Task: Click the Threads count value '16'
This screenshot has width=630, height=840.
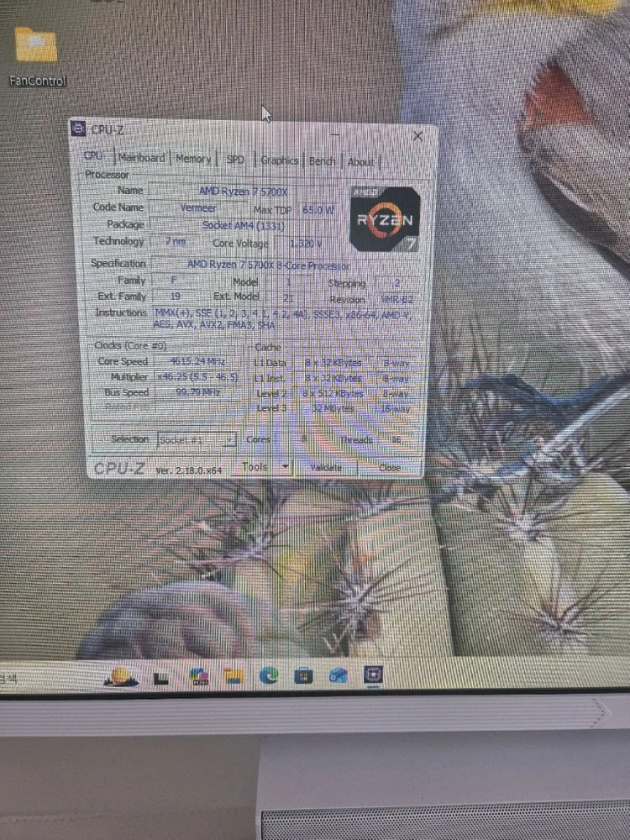Action: [x=396, y=439]
